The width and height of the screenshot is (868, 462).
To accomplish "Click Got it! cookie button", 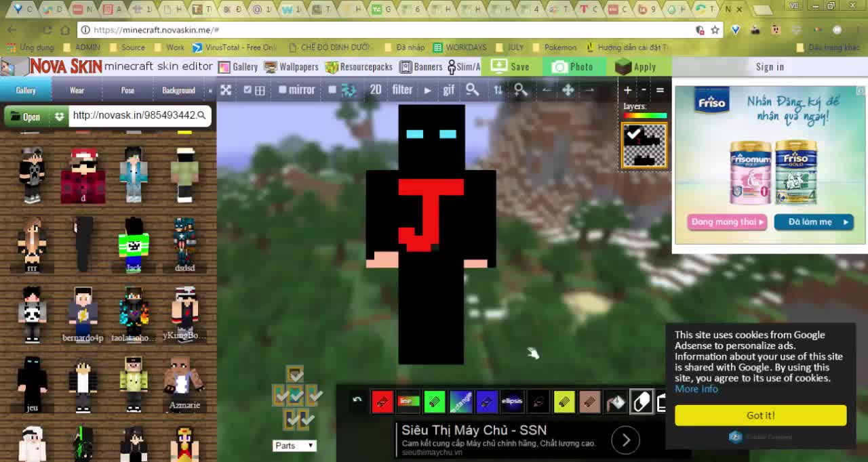I will pyautogui.click(x=761, y=415).
